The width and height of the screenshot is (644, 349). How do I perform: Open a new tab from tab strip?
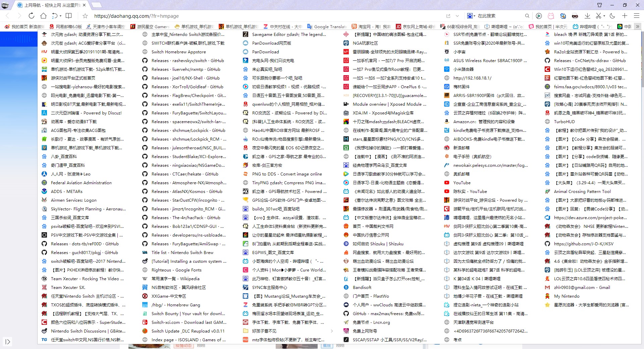click(96, 5)
